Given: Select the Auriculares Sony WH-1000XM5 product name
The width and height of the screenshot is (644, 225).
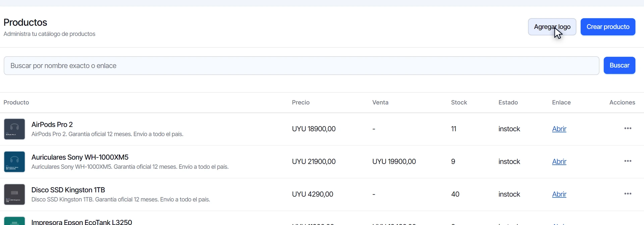Looking at the screenshot, I should point(80,157).
